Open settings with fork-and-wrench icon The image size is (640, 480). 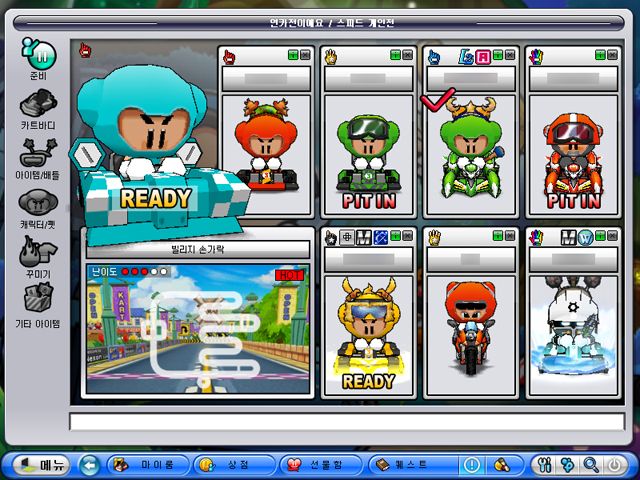(x=545, y=465)
